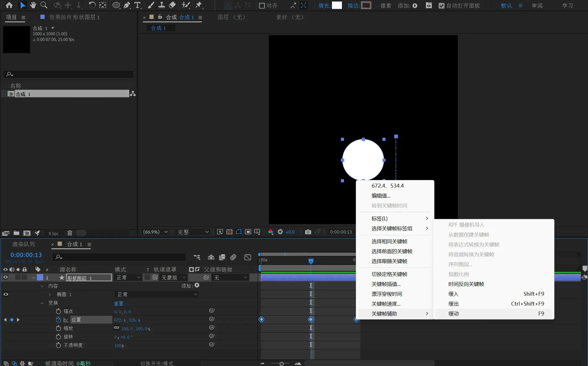The image size is (588, 366).
Task: Select the Eraser tool
Action: tap(172, 5)
